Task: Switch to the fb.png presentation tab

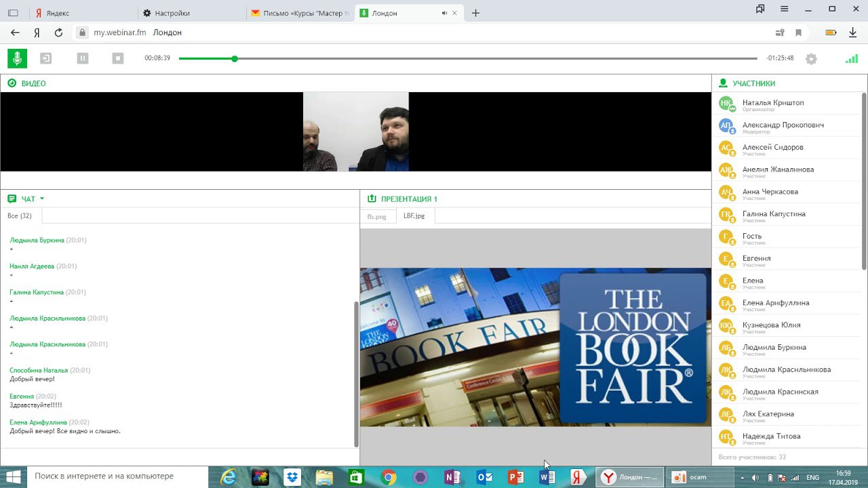Action: click(376, 216)
